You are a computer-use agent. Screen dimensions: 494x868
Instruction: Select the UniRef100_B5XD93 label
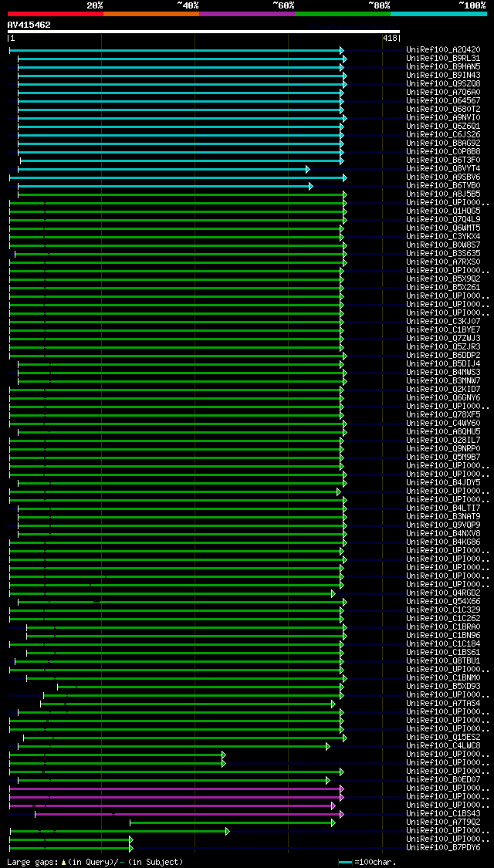pyautogui.click(x=443, y=686)
